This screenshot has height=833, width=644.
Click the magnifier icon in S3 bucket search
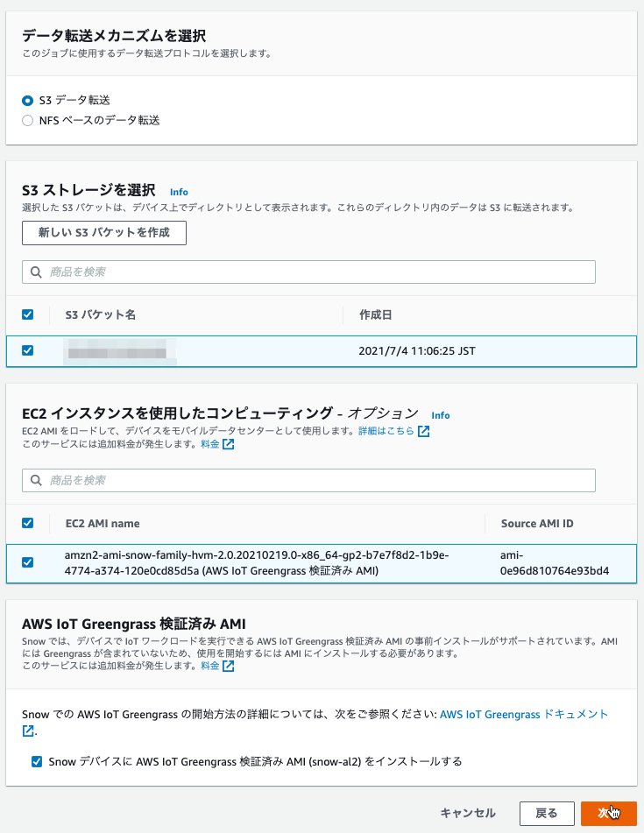pos(36,272)
